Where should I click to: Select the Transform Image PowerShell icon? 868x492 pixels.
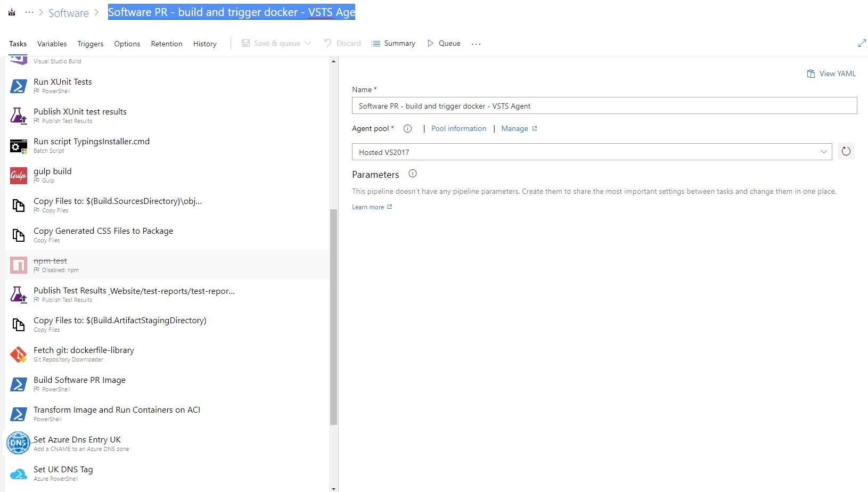19,414
